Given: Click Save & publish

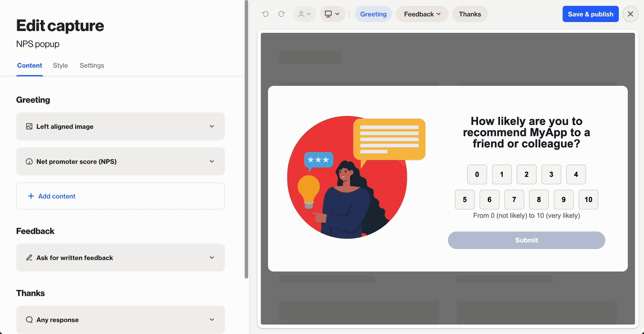Looking at the screenshot, I should pos(590,14).
